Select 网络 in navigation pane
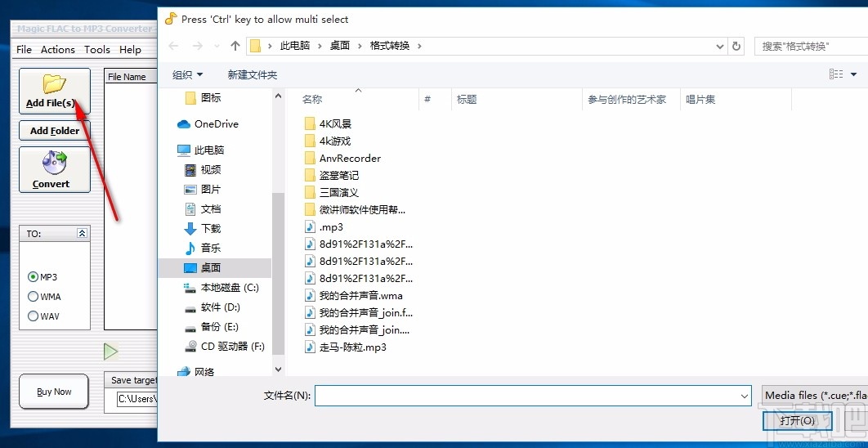868x448 pixels. pos(196,372)
